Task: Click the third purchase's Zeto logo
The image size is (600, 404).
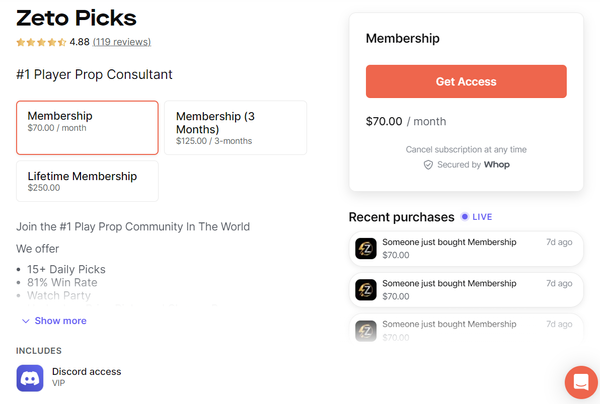Action: click(367, 331)
